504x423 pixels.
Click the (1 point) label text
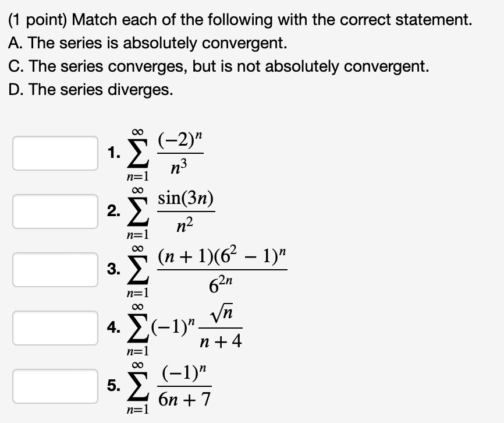pos(32,19)
